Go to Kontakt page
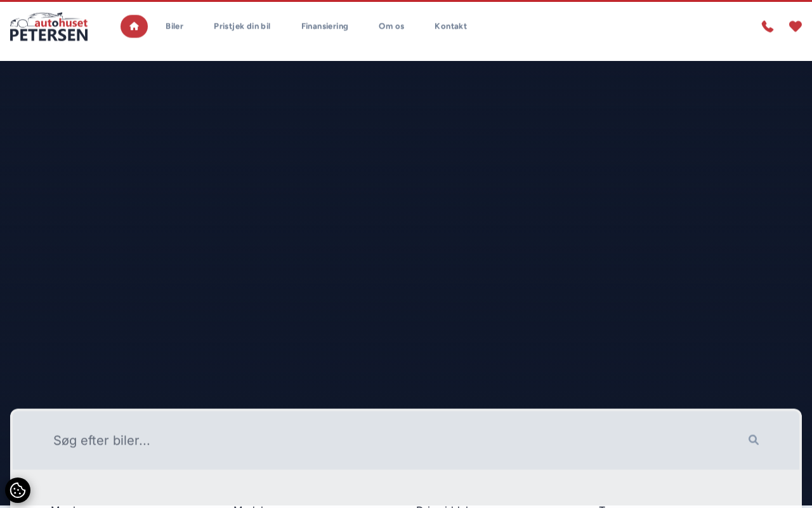 pyautogui.click(x=451, y=27)
